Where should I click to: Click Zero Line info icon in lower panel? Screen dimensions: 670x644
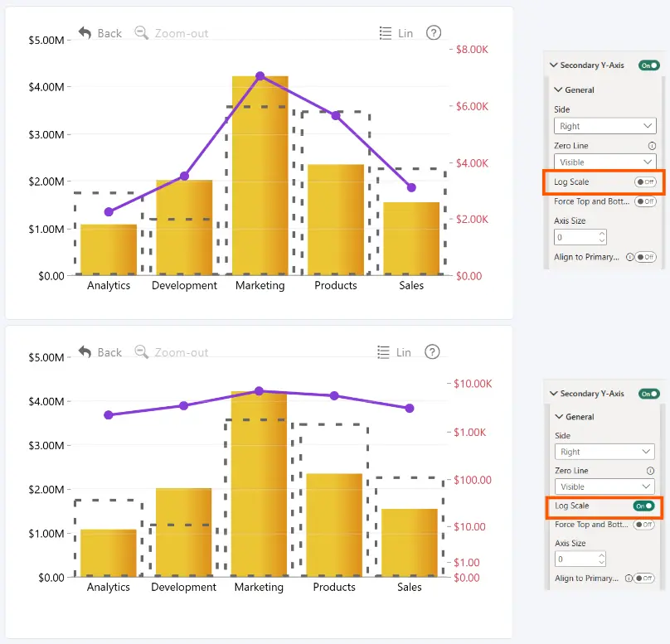[x=650, y=471]
